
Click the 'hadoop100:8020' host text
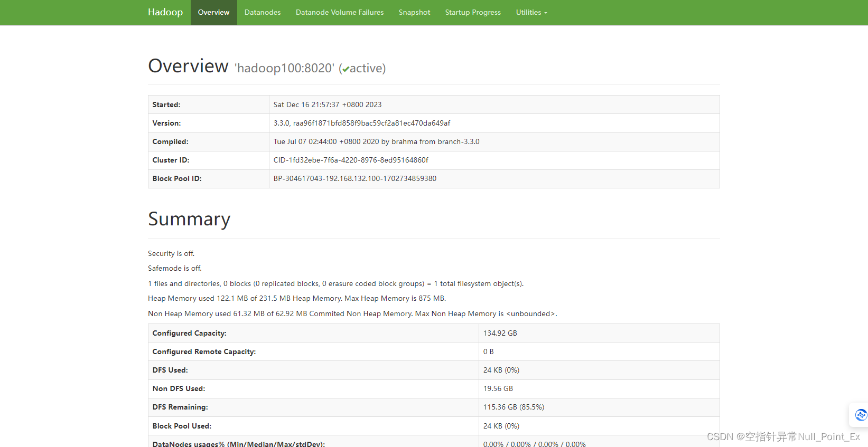click(x=284, y=68)
